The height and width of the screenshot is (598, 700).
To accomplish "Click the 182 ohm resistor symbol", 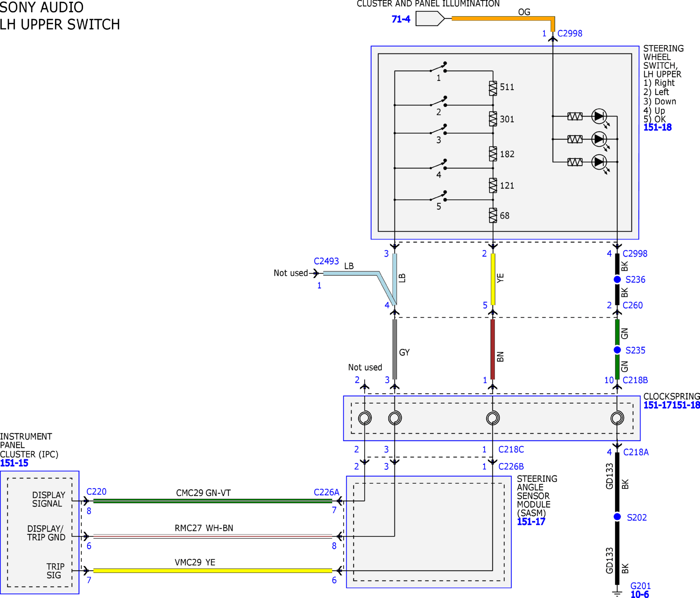I will 493,154.
